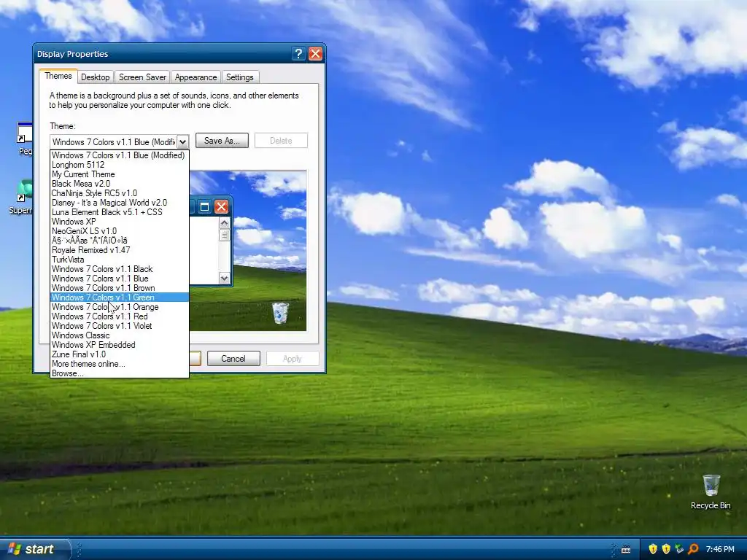
Task: Pick the Black Mesa v2.0 theme
Action: [120, 184]
